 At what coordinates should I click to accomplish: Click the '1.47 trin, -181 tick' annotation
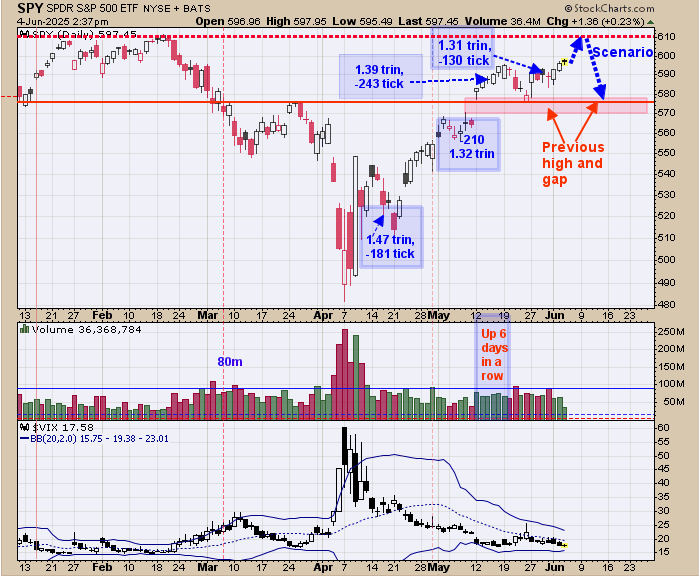tap(390, 246)
